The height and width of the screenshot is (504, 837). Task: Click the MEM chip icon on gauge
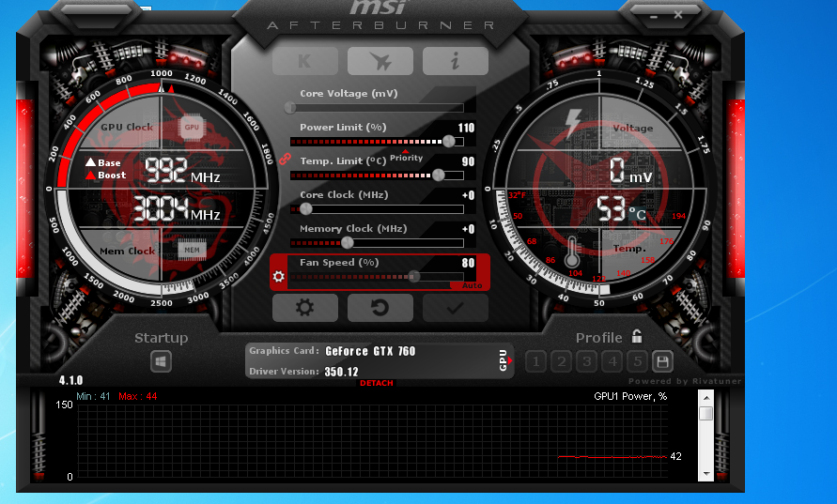[x=192, y=250]
